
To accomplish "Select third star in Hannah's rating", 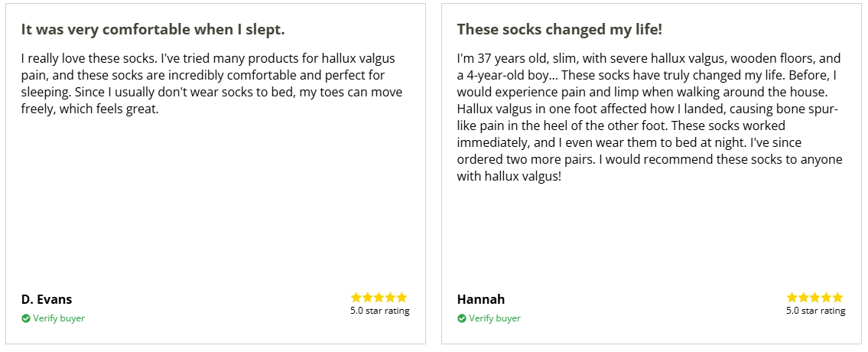I will click(x=815, y=298).
